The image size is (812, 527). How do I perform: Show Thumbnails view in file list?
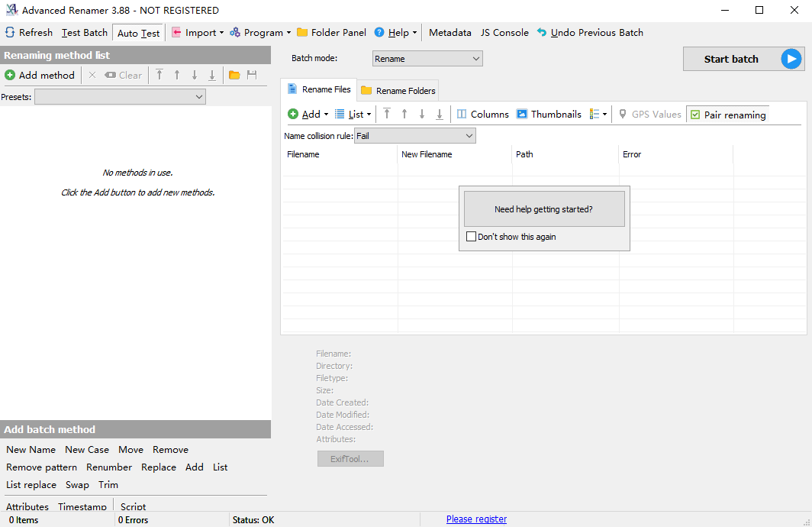549,115
